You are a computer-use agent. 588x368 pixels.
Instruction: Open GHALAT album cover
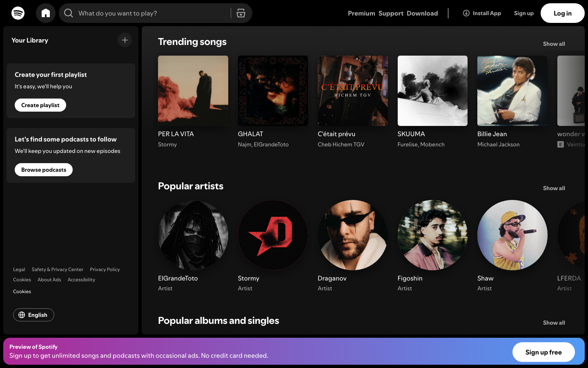pos(273,91)
